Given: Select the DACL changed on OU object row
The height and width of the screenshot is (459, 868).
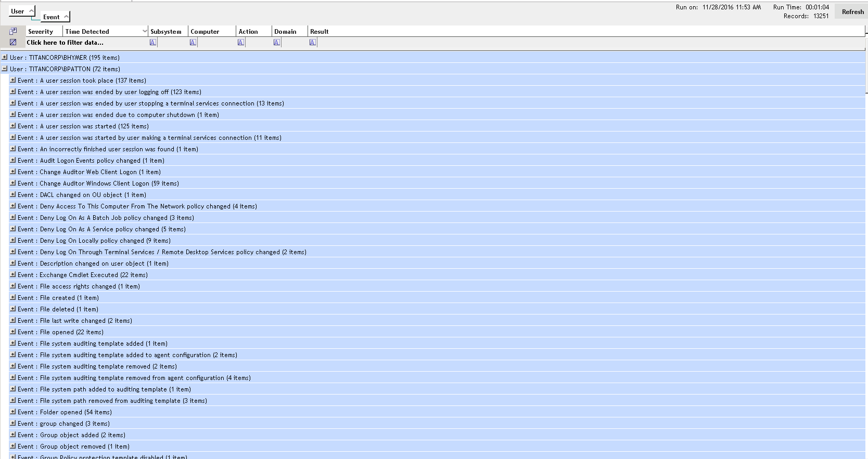Looking at the screenshot, I should [93, 195].
